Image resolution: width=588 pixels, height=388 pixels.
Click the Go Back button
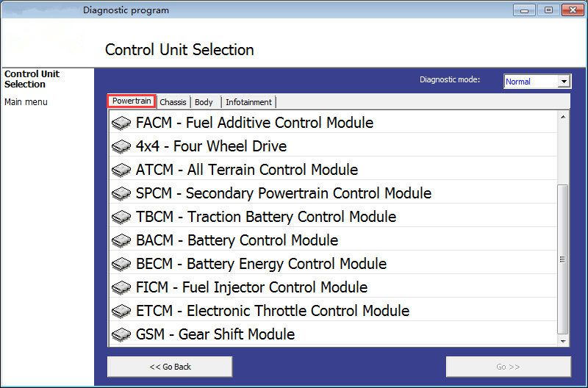[170, 367]
